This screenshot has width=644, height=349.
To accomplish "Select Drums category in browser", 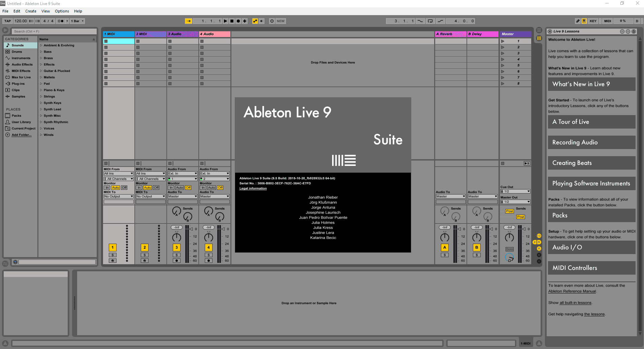I will click(21, 52).
